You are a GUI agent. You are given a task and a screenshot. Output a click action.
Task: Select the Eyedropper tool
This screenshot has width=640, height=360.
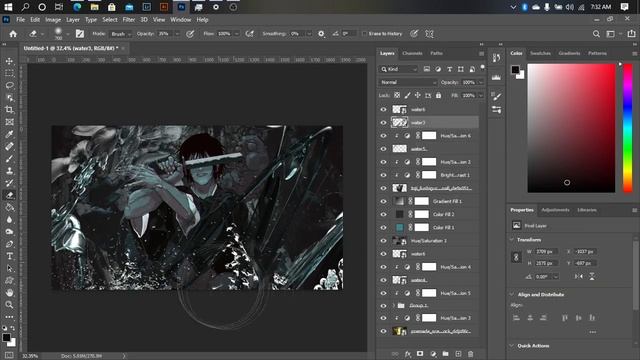[9, 134]
